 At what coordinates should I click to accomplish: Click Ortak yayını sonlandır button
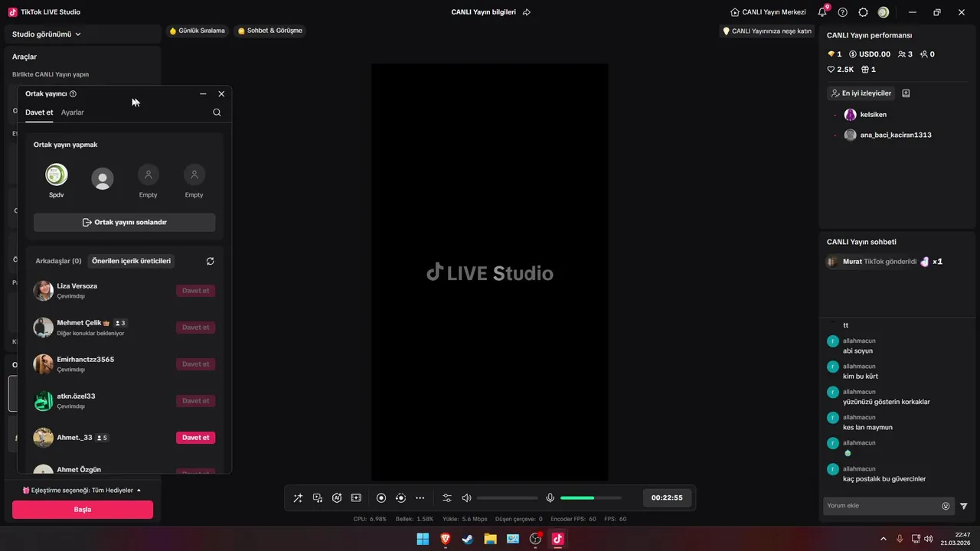124,222
